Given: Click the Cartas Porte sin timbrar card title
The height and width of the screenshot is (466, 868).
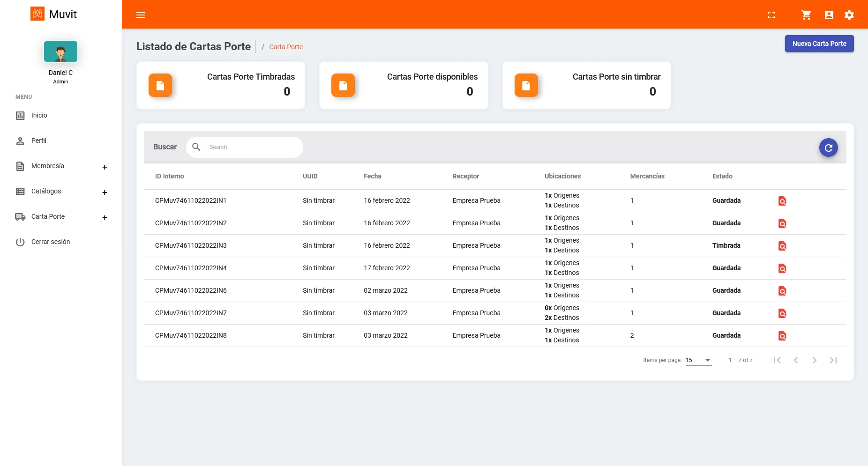Looking at the screenshot, I should 616,77.
